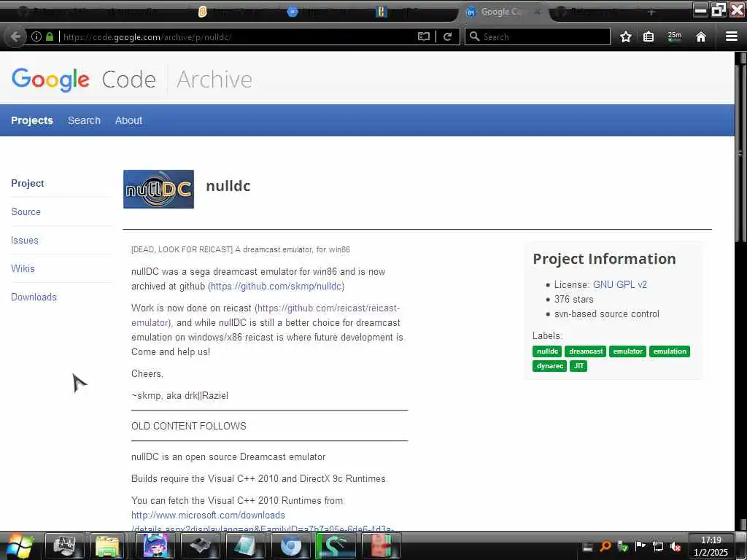Bookmark this page with the star icon
The image size is (747, 560).
coord(625,36)
